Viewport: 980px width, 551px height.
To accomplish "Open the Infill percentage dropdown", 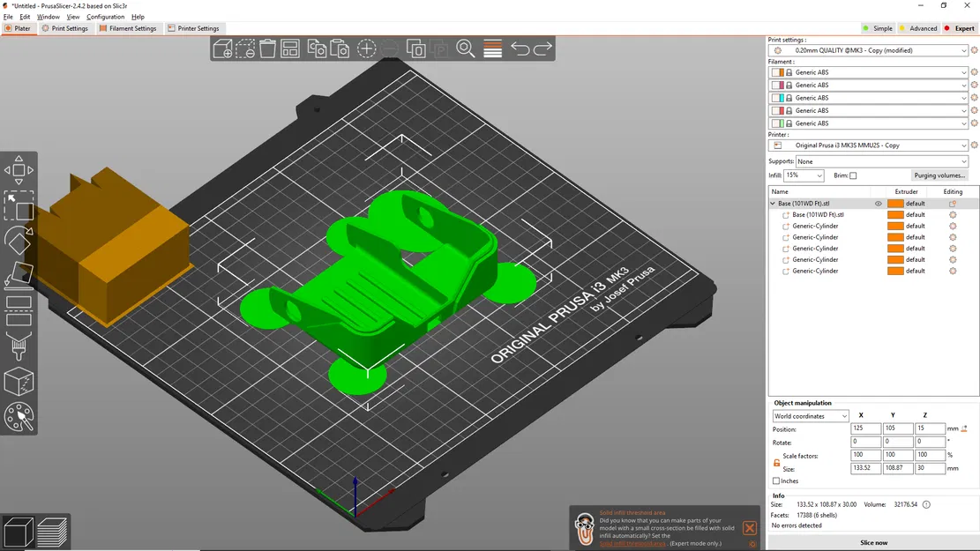I will (x=804, y=175).
